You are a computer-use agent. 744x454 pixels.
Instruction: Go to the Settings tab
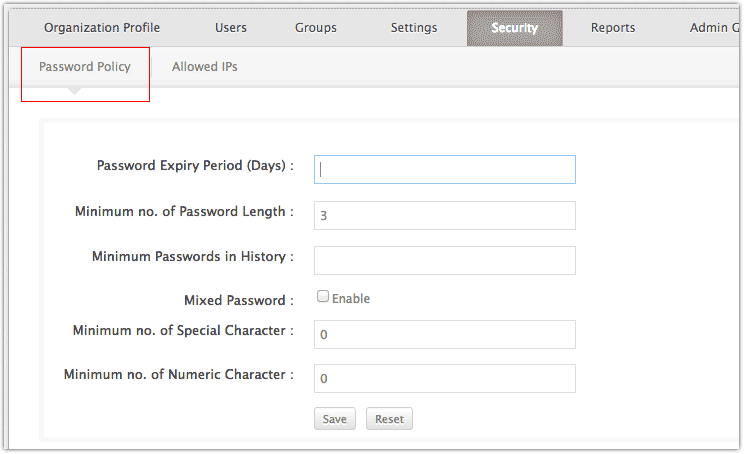tap(414, 28)
